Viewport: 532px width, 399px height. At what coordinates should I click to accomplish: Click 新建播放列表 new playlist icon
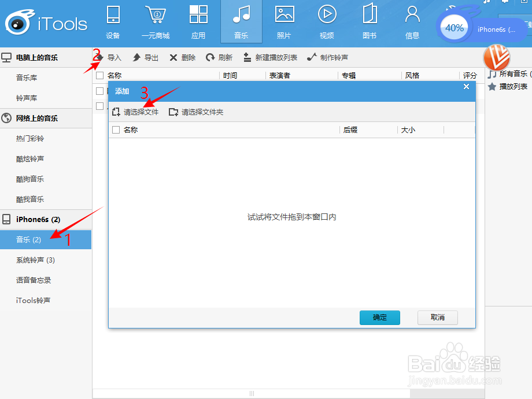pos(247,57)
